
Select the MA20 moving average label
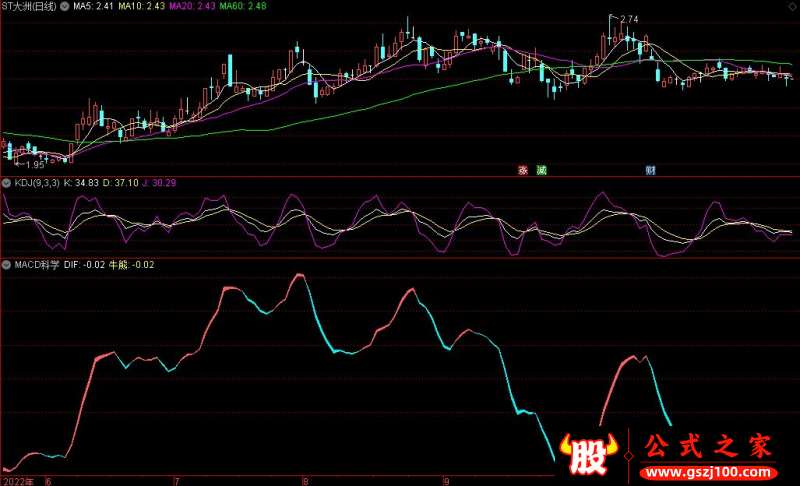point(191,7)
